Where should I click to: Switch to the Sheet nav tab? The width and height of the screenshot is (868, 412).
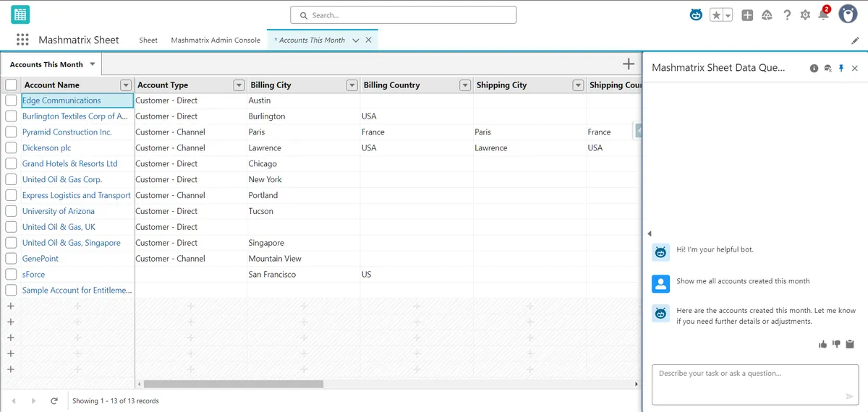point(148,40)
